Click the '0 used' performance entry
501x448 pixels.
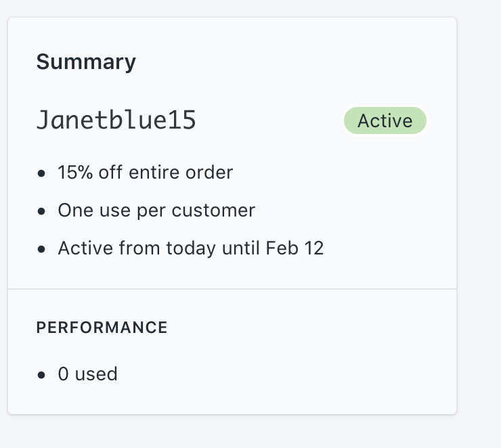point(87,374)
